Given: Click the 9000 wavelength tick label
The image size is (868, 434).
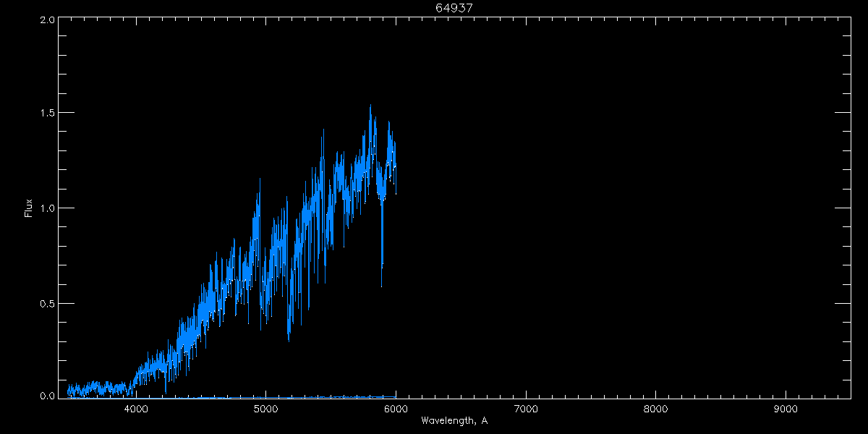Looking at the screenshot, I should click(786, 409).
